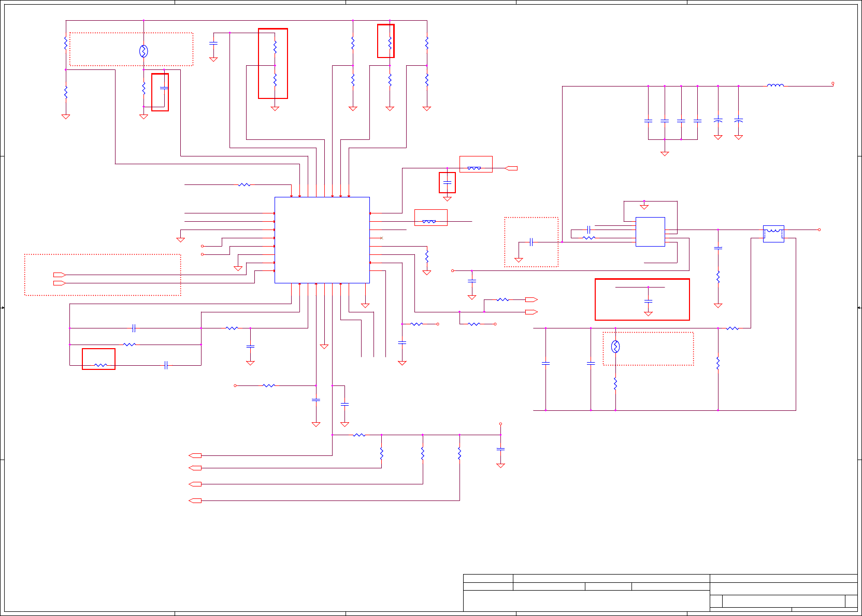Click the red-boxed capacitor in the upper-left circuit

(160, 92)
